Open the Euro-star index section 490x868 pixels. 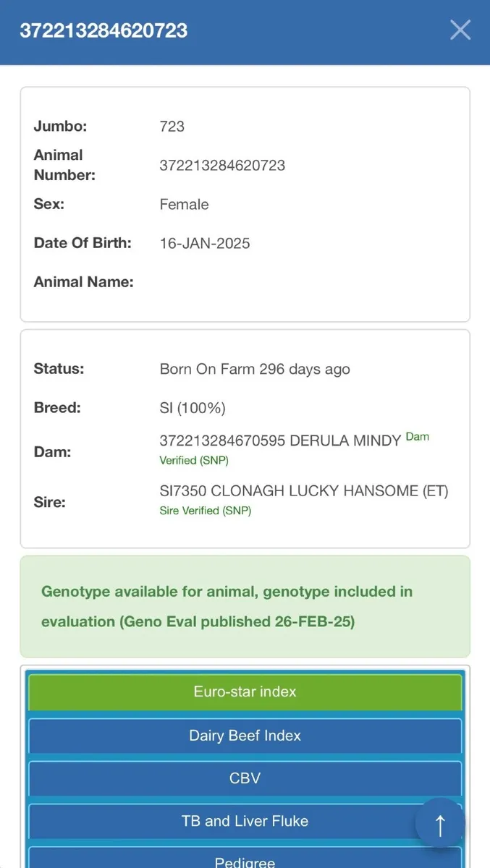pos(245,692)
